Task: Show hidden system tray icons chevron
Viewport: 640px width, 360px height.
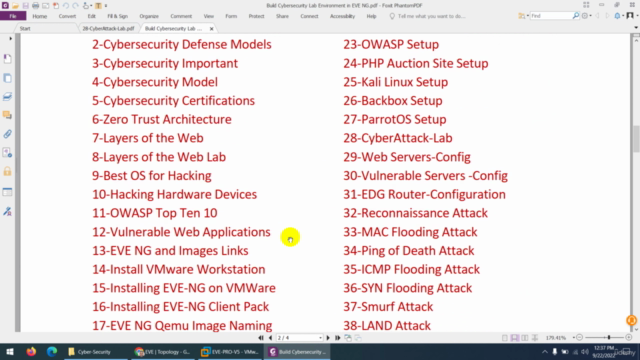Action: [544, 351]
